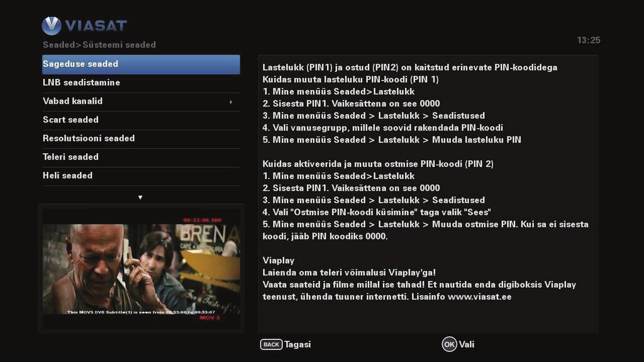Click the line 'Laienda oma teleri võimalusi Viaplay'ga!'

pos(349,273)
